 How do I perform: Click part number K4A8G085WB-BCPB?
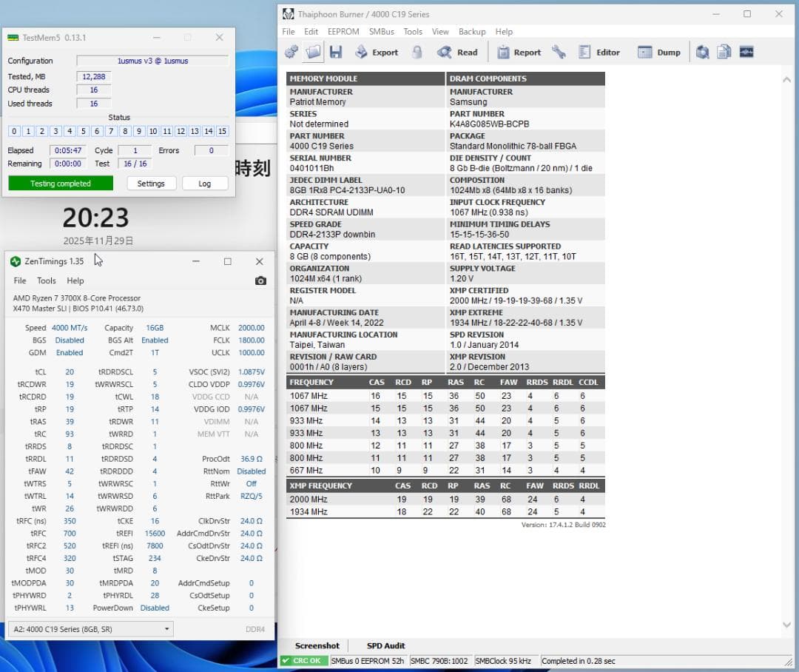point(489,124)
